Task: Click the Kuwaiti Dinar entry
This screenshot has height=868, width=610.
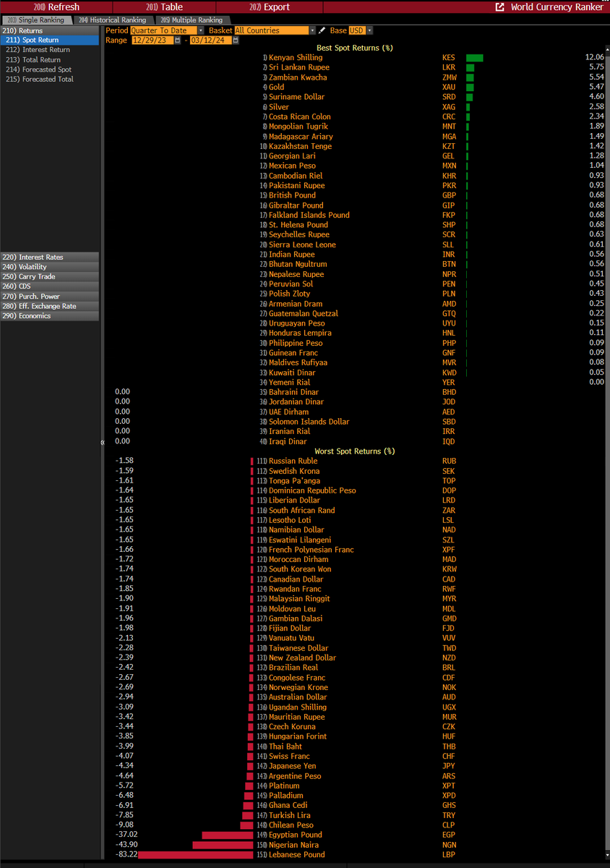Action: pyautogui.click(x=292, y=373)
